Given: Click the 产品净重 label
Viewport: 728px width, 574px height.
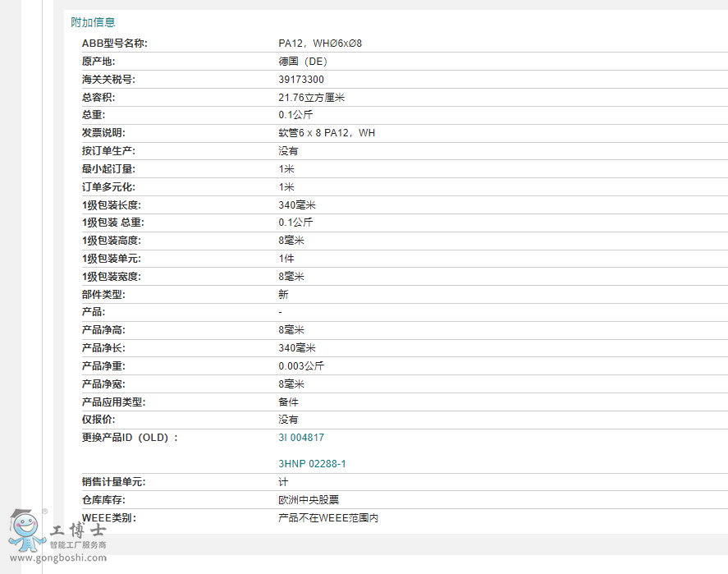Looking at the screenshot, I should 103,366.
